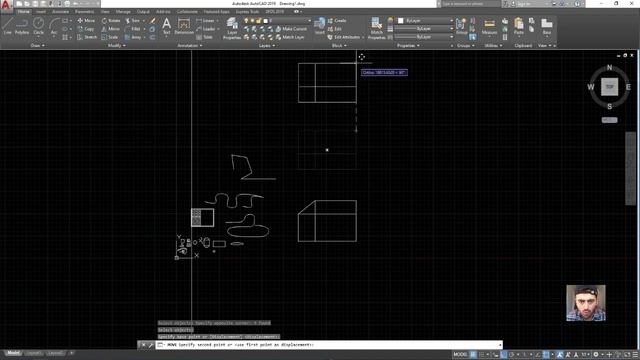Toggle object snap in status bar
The image size is (640, 360).
pyautogui.click(x=546, y=355)
